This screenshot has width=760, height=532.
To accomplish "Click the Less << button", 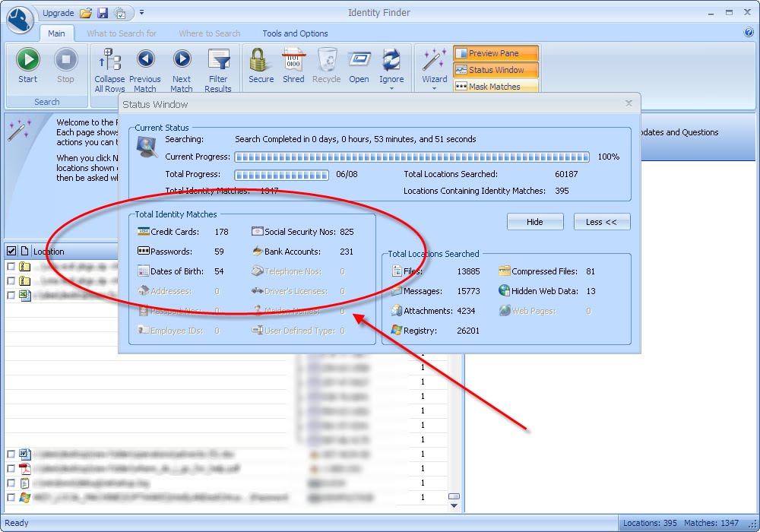I will tap(601, 222).
